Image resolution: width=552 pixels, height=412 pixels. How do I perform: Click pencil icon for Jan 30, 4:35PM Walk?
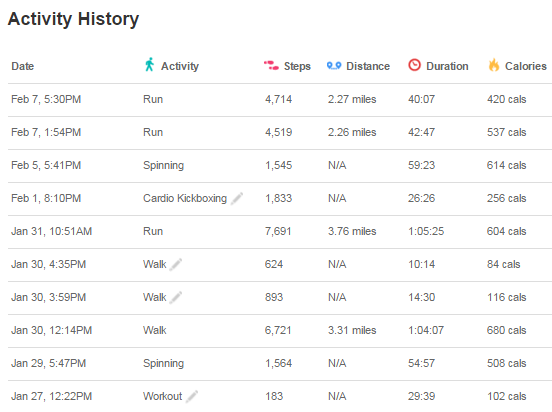click(x=176, y=264)
